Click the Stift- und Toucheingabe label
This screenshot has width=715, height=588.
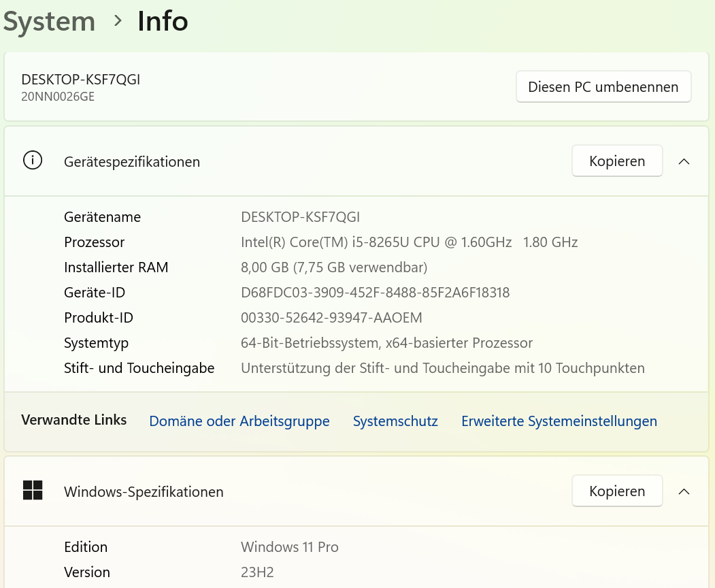139,368
